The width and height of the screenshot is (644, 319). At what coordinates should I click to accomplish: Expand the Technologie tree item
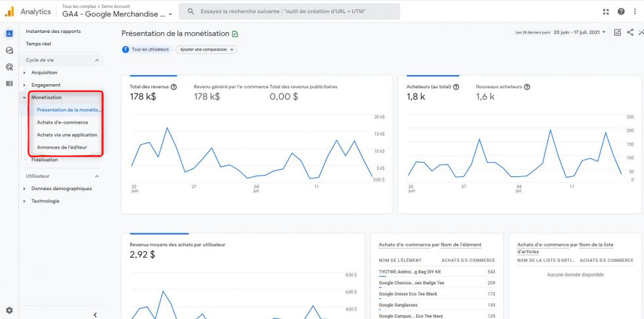[25, 201]
